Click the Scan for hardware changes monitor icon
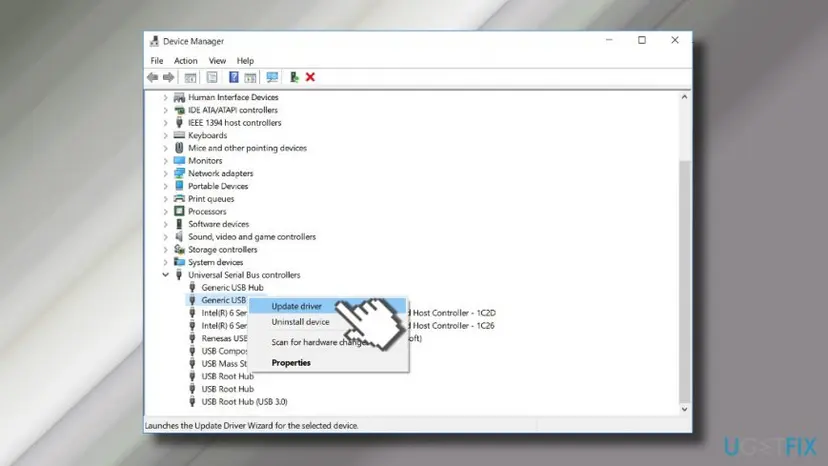The height and width of the screenshot is (466, 828). tap(272, 78)
